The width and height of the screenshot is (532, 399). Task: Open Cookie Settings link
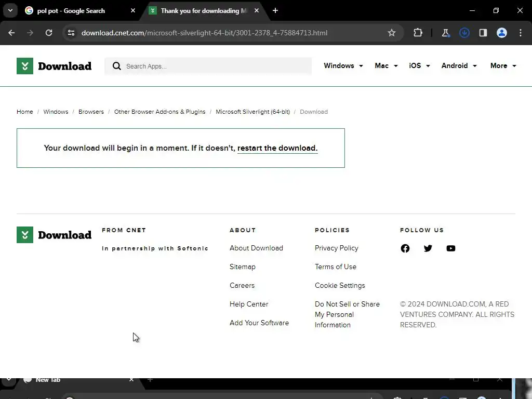pos(340,285)
